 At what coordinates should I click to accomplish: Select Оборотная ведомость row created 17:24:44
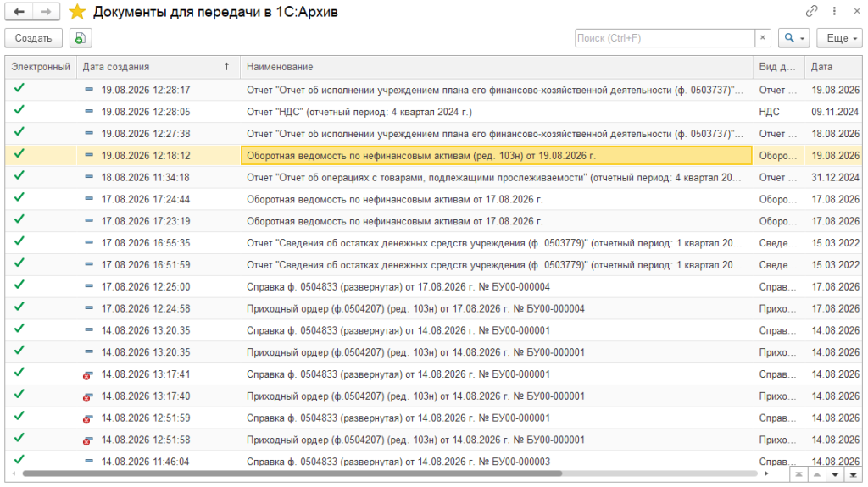(433, 199)
